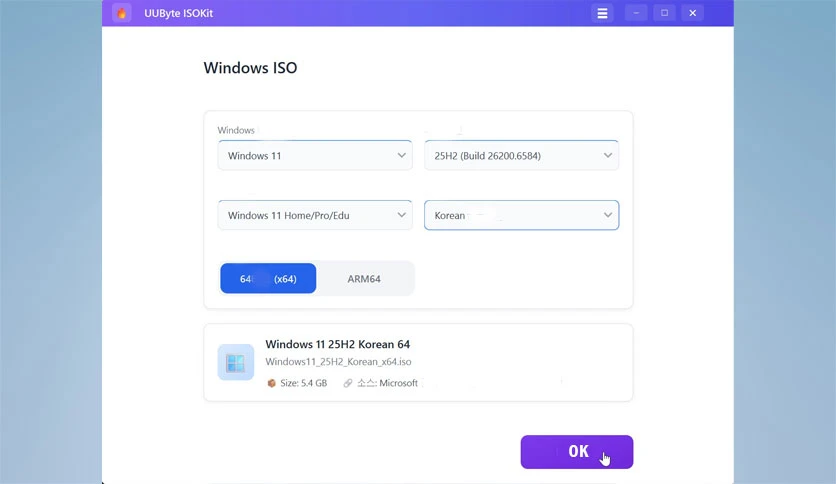The width and height of the screenshot is (836, 484).
Task: Click the link icon next to Microsoft source
Action: click(x=348, y=383)
